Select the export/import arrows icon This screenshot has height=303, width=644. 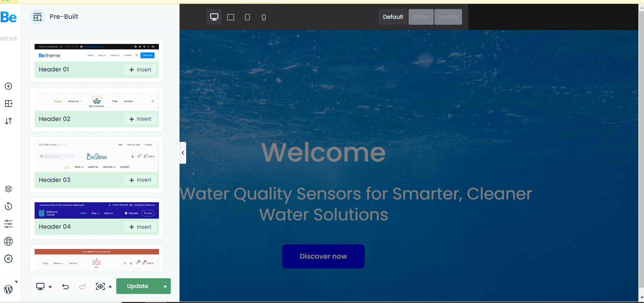click(x=8, y=121)
